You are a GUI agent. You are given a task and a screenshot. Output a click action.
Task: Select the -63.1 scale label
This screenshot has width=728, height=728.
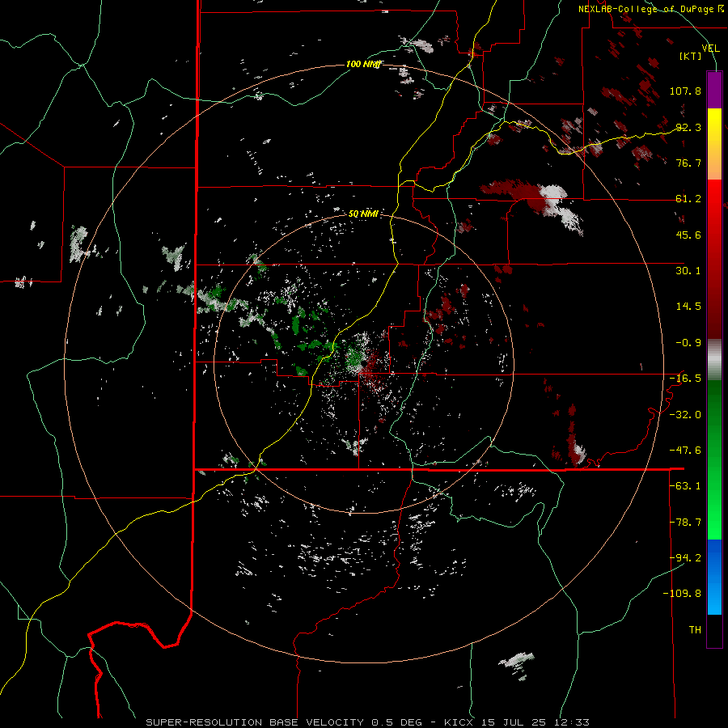pyautogui.click(x=685, y=486)
